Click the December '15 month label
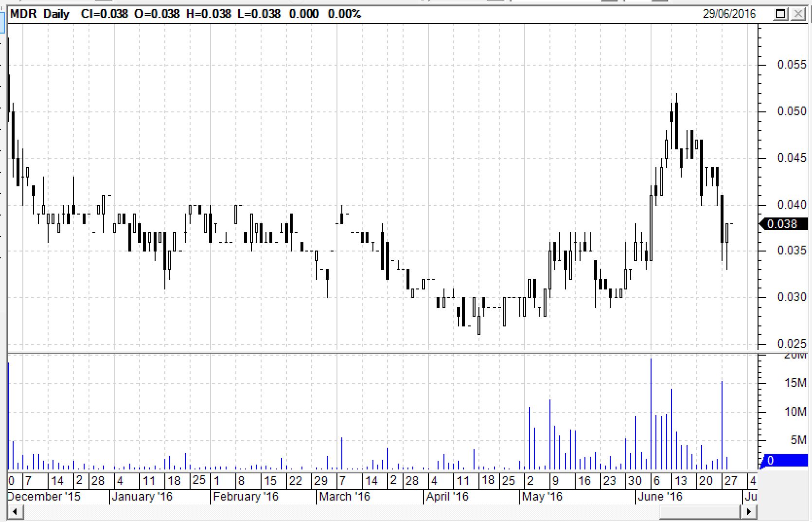The image size is (812, 522). point(44,497)
